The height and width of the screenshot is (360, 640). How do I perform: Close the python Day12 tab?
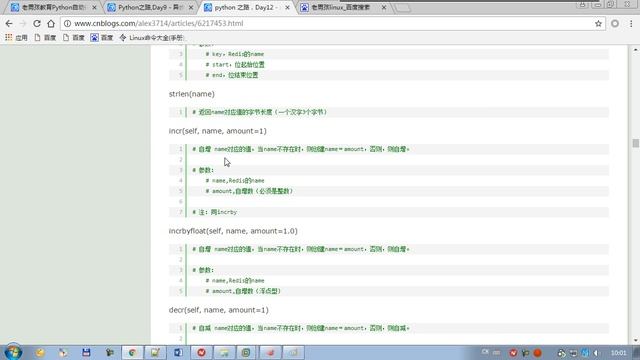click(x=287, y=7)
